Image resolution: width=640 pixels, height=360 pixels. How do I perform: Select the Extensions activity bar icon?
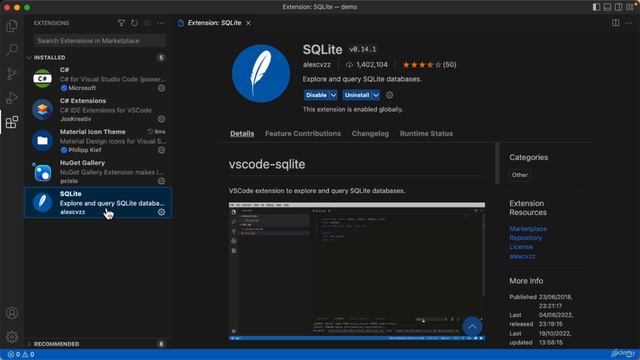point(12,122)
